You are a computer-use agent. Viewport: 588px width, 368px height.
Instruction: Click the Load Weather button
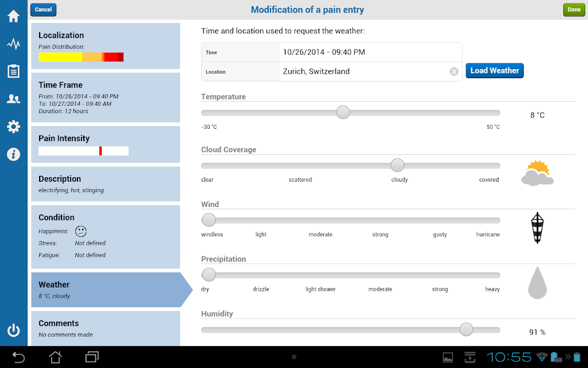[x=494, y=71]
